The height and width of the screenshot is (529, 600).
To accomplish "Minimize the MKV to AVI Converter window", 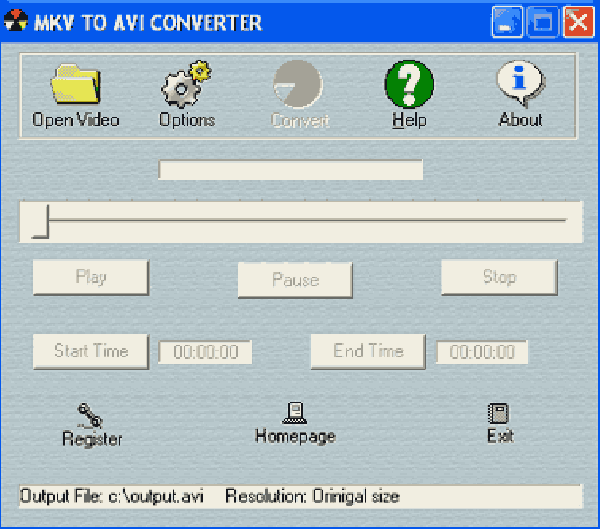I will 507,22.
